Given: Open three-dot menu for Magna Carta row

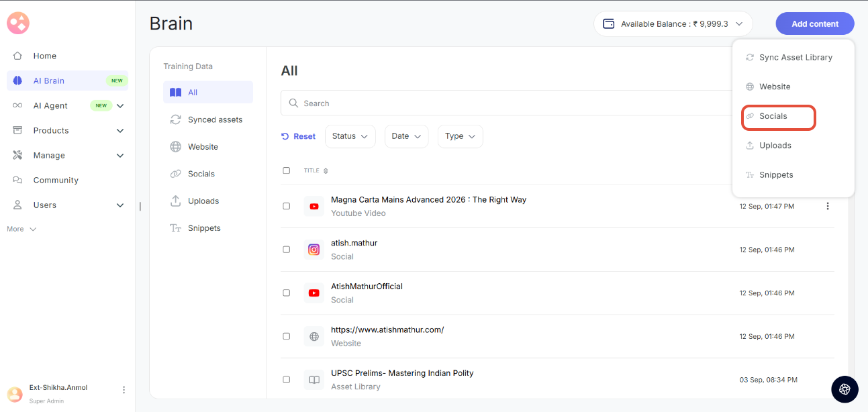Looking at the screenshot, I should (827, 206).
